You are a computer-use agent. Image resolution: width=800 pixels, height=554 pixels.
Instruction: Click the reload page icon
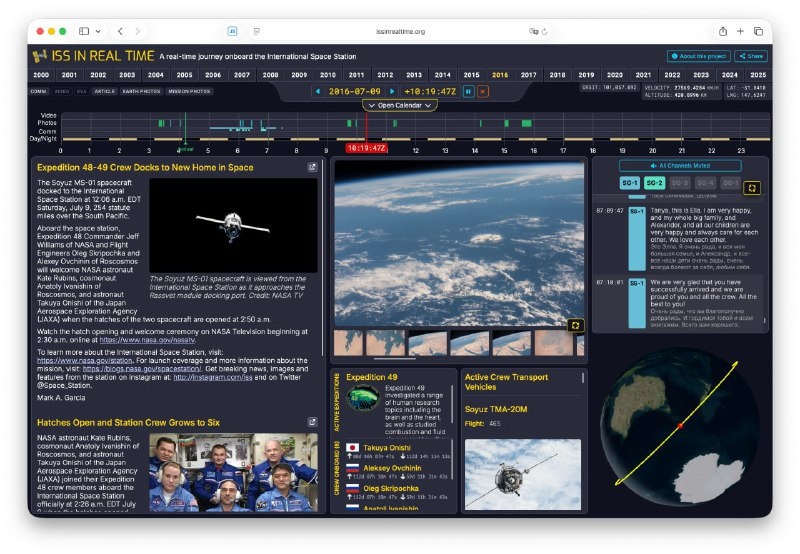[544, 32]
